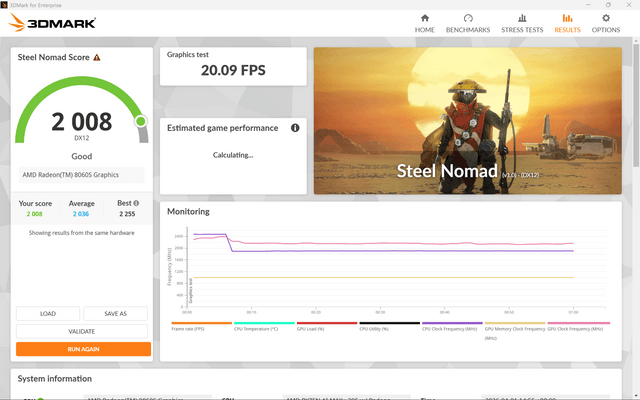Click the orange RUN AGAIN button

(83, 349)
